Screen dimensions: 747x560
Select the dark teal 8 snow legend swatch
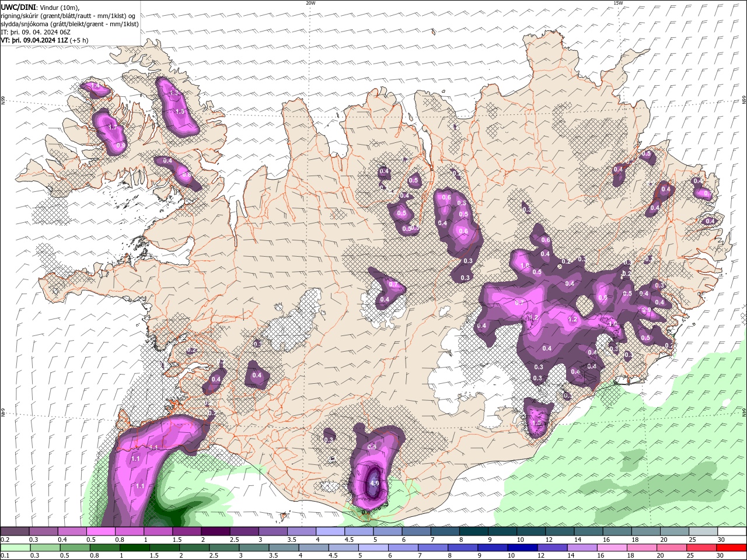[474, 531]
